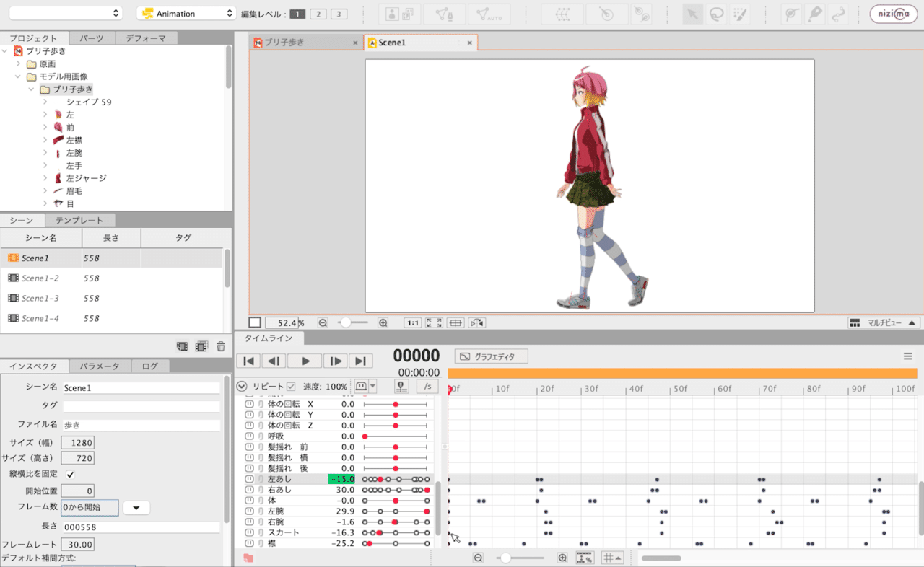Select the lasso selection tool
The width and height of the screenshot is (924, 567).
[x=716, y=14]
